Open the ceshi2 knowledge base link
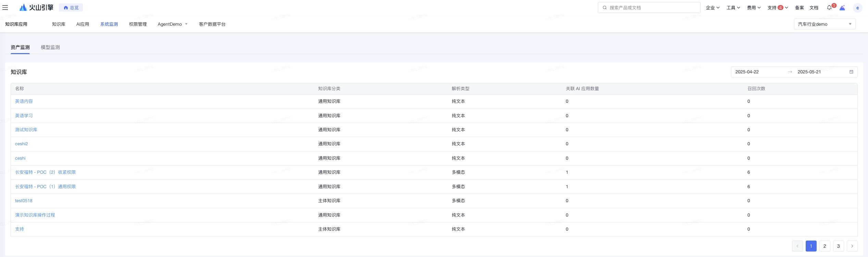The image size is (868, 257). click(x=22, y=144)
